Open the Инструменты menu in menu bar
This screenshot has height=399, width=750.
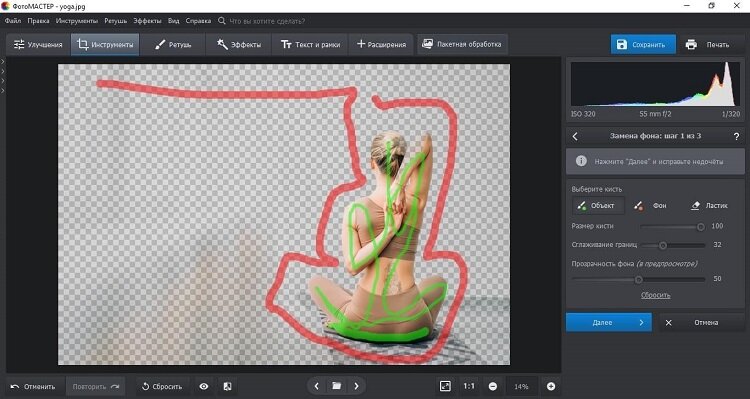tap(77, 21)
